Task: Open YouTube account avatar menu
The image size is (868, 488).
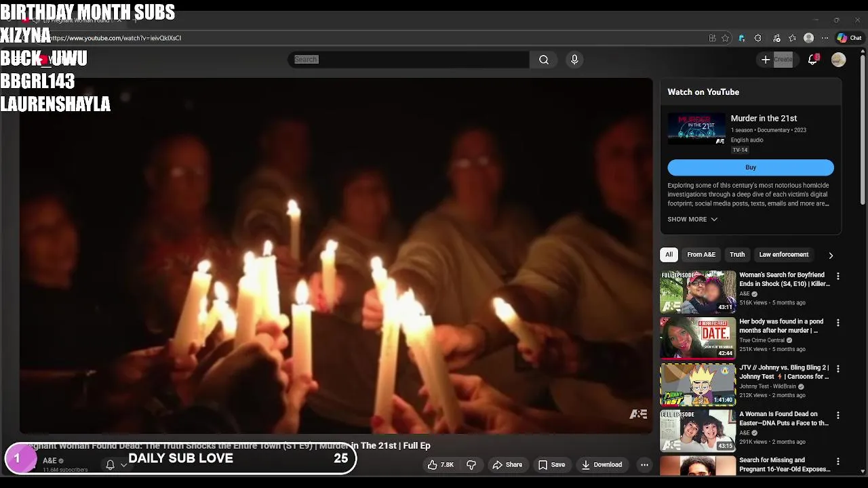Action: tap(839, 60)
